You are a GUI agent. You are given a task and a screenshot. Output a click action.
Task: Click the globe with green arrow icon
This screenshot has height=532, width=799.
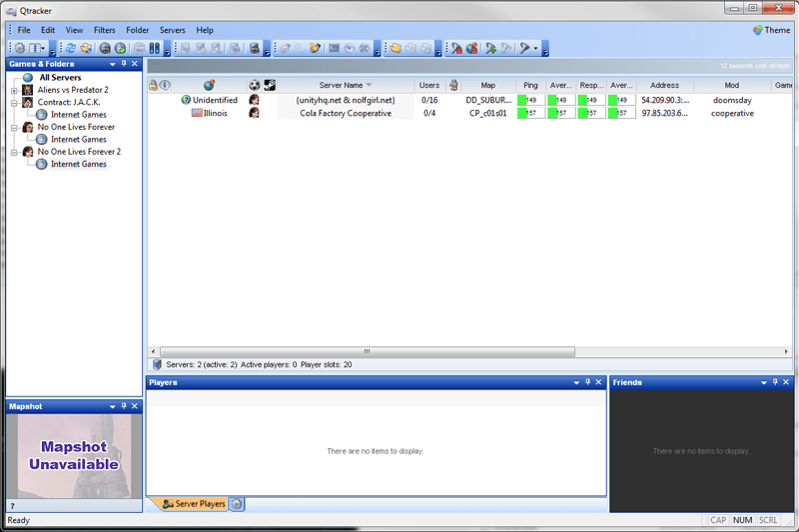tap(120, 48)
